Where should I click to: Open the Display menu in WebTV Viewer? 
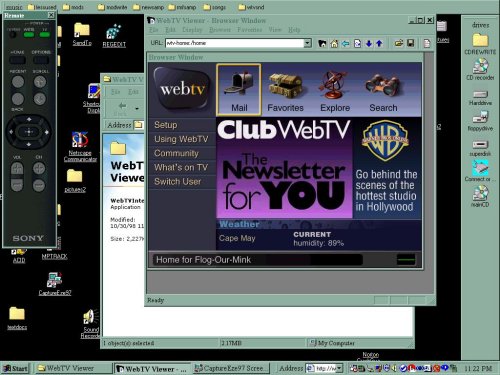(192, 30)
